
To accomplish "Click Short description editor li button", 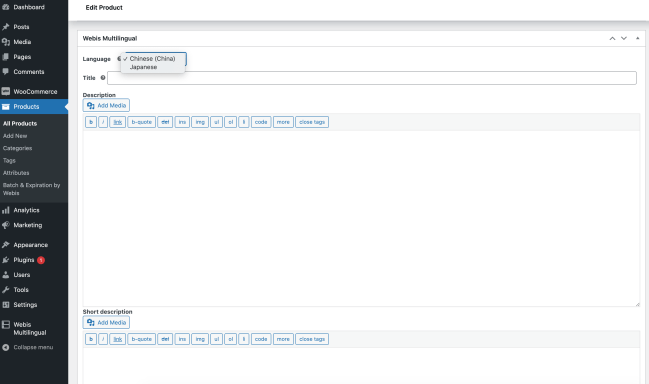I will pos(244,339).
